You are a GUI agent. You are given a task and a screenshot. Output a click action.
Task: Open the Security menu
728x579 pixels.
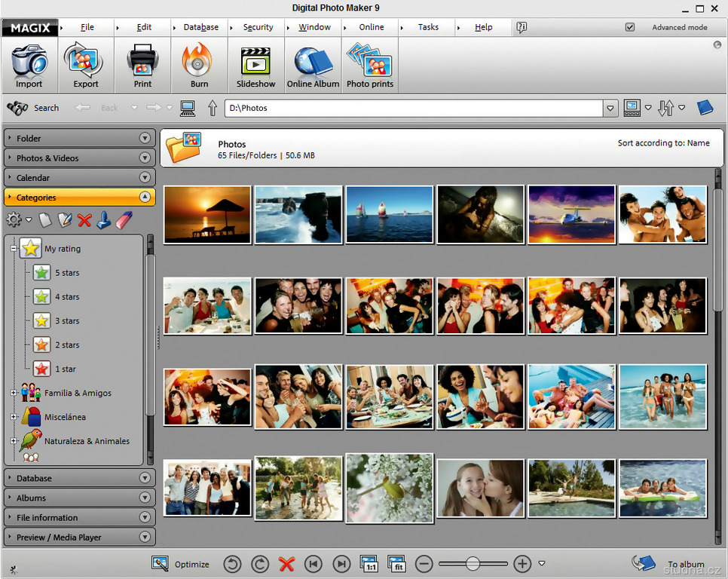(258, 27)
